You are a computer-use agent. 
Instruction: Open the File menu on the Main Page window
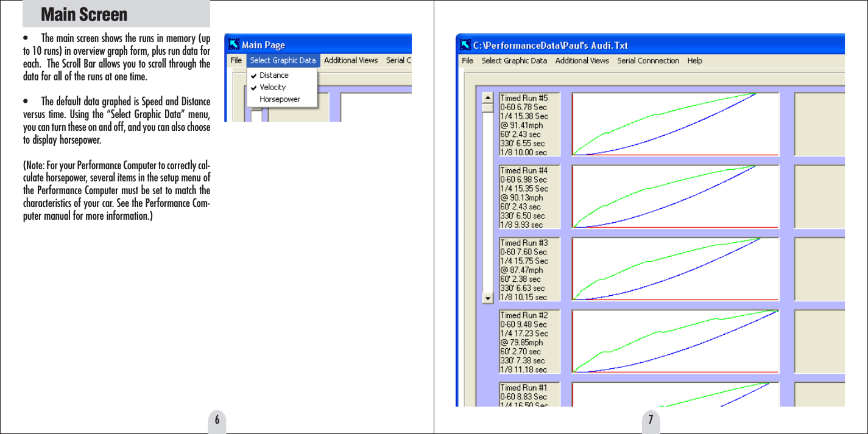(x=236, y=60)
